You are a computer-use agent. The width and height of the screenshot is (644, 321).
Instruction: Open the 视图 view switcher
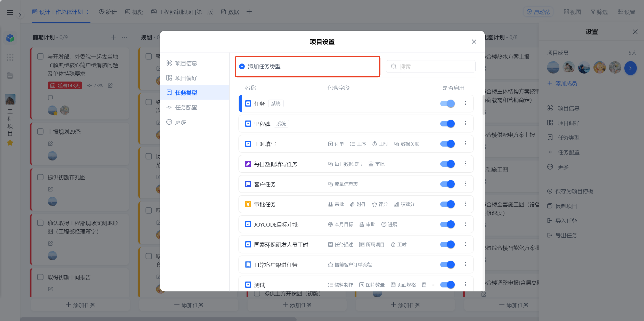[x=572, y=12]
